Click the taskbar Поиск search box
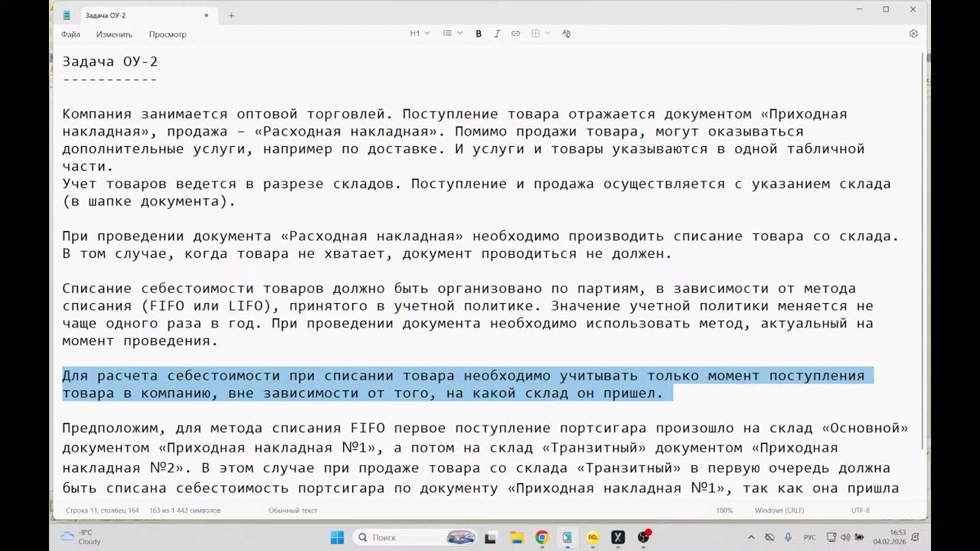980x551 pixels. 416,537
